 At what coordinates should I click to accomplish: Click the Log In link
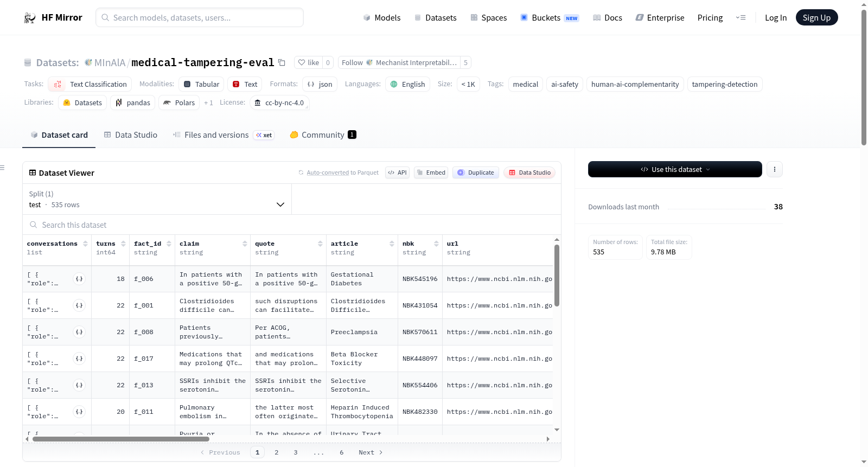[776, 18]
